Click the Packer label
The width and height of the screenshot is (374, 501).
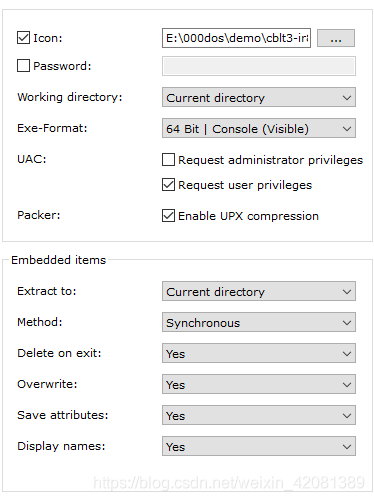[39, 215]
